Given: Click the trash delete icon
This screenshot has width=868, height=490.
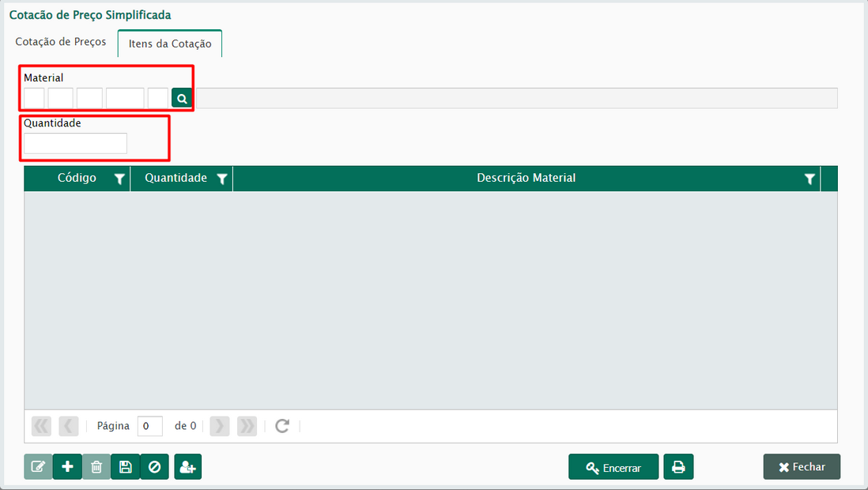Looking at the screenshot, I should point(96,467).
